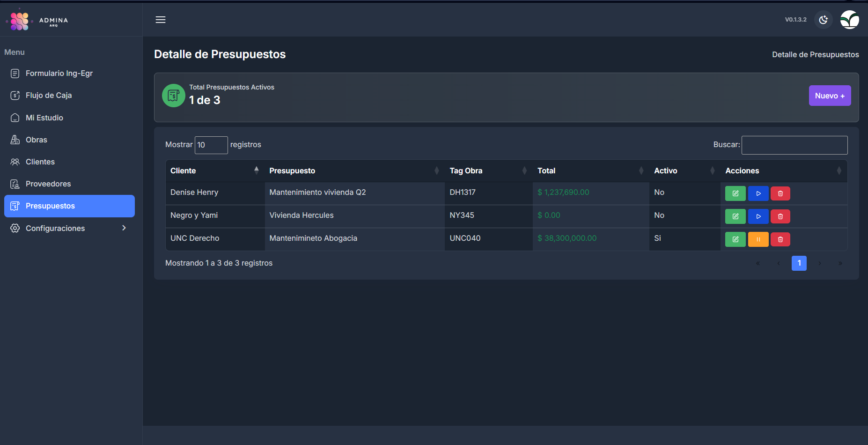Delete the Negro y Yami budget
Image resolution: width=868 pixels, height=445 pixels.
click(x=780, y=216)
